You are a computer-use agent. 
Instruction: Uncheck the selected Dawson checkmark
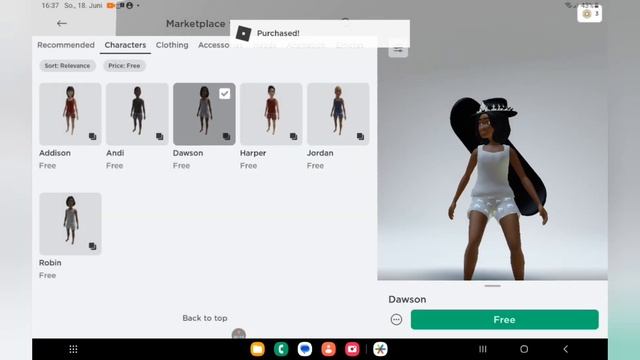pyautogui.click(x=224, y=94)
